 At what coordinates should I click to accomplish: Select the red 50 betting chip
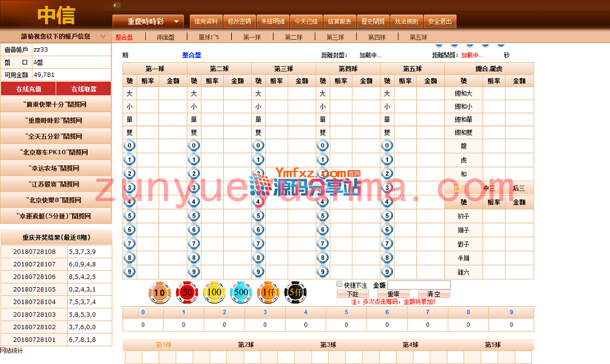187,292
